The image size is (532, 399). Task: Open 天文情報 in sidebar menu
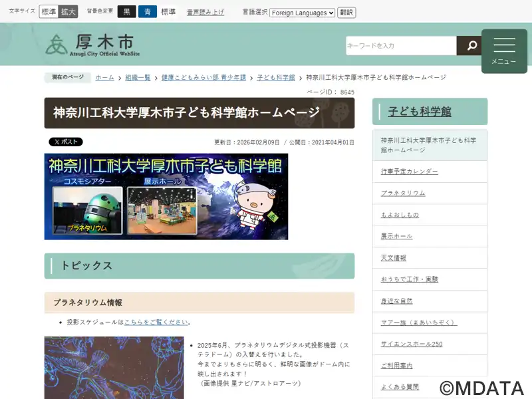click(x=393, y=258)
